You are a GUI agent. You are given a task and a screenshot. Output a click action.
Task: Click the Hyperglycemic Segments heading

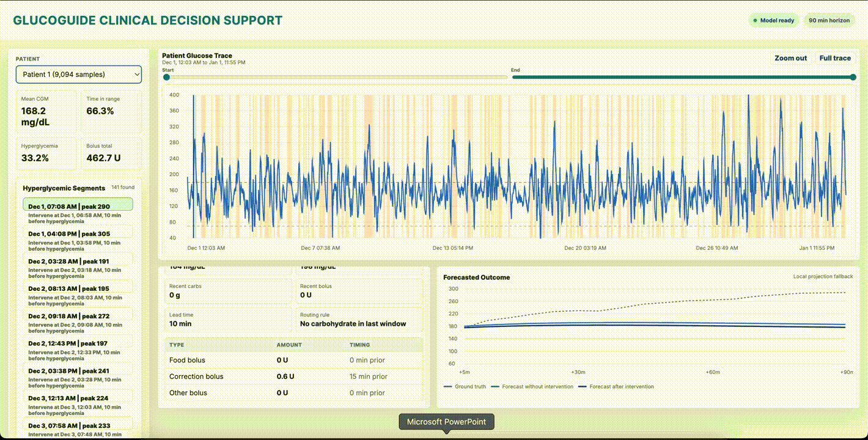pos(64,188)
